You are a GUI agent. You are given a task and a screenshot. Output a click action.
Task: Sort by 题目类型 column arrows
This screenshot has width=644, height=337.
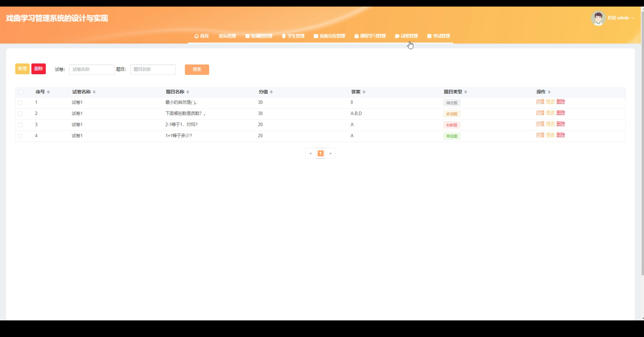[x=466, y=92]
